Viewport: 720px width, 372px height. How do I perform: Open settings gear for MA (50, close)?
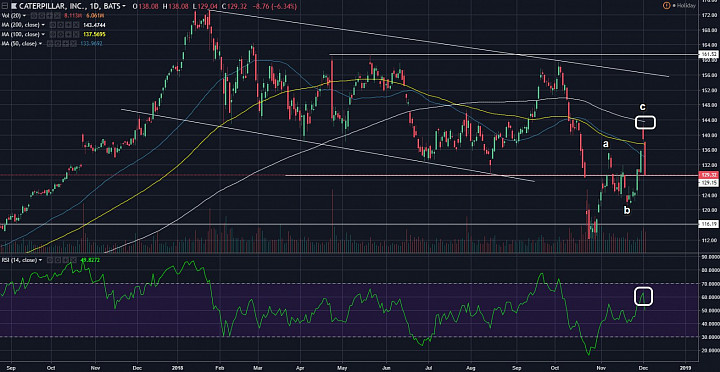point(58,44)
